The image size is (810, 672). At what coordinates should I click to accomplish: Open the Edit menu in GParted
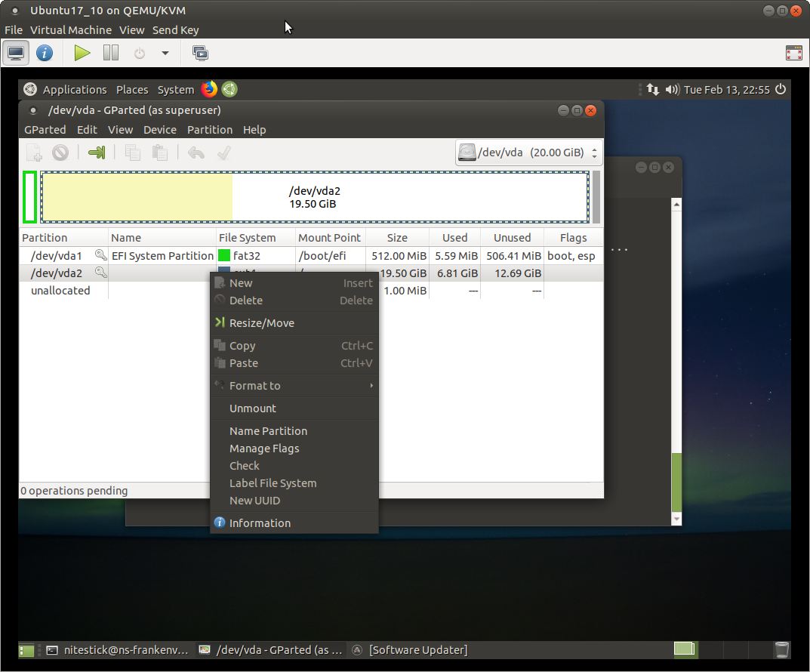[x=87, y=130]
